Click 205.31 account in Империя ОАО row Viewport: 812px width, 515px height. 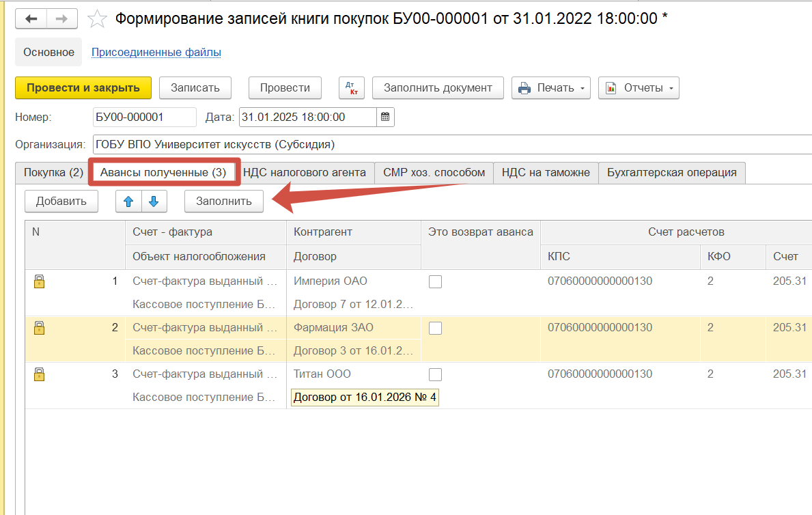789,281
